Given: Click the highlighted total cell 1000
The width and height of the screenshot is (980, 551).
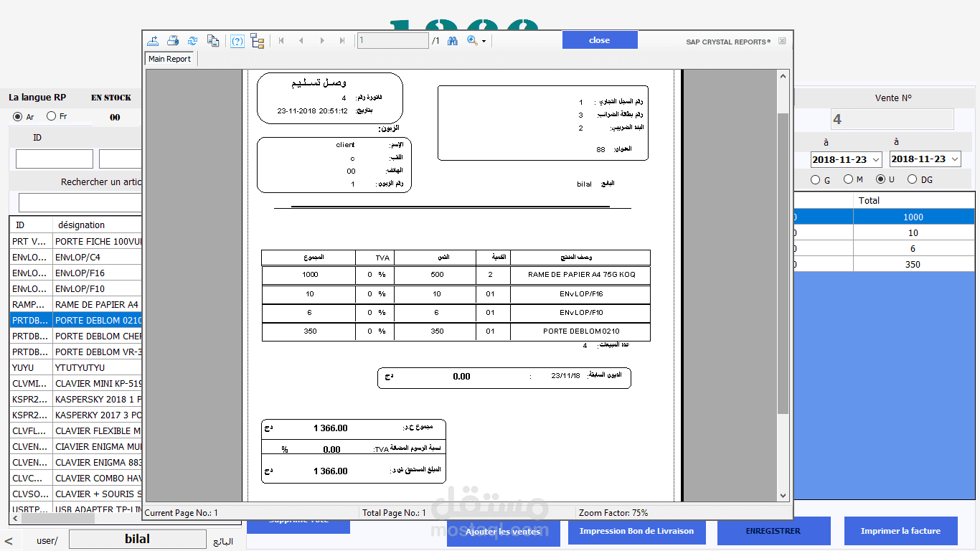Looking at the screenshot, I should pos(913,217).
